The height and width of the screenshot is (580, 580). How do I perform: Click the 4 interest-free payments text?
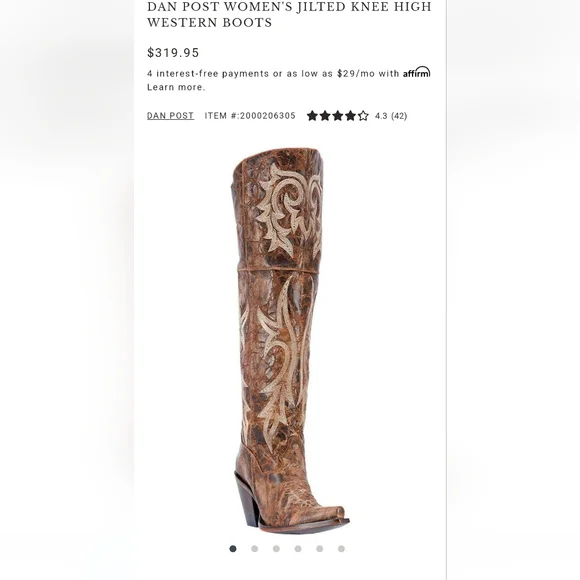click(208, 74)
